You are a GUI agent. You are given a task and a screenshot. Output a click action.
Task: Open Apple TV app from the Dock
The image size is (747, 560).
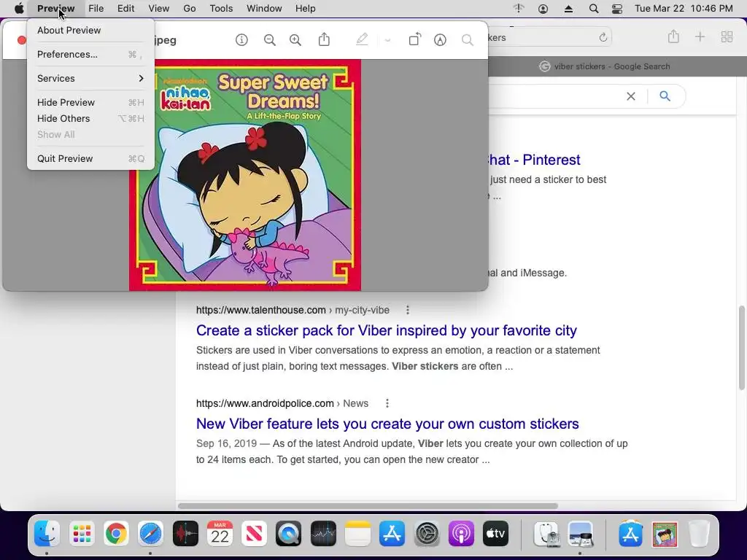click(x=495, y=533)
